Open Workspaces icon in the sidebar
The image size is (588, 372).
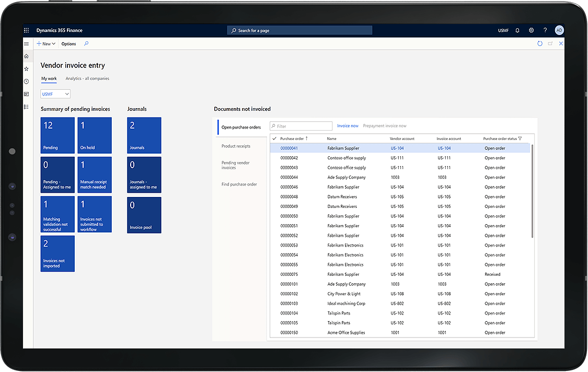27,94
